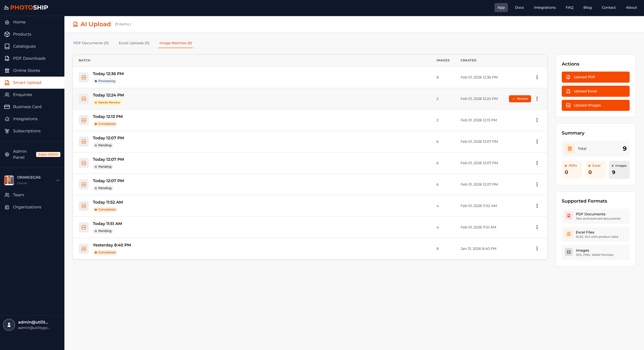Viewport: 644px width, 350px height.
Task: Click the Review button on the Needs Review batch
Action: [520, 99]
